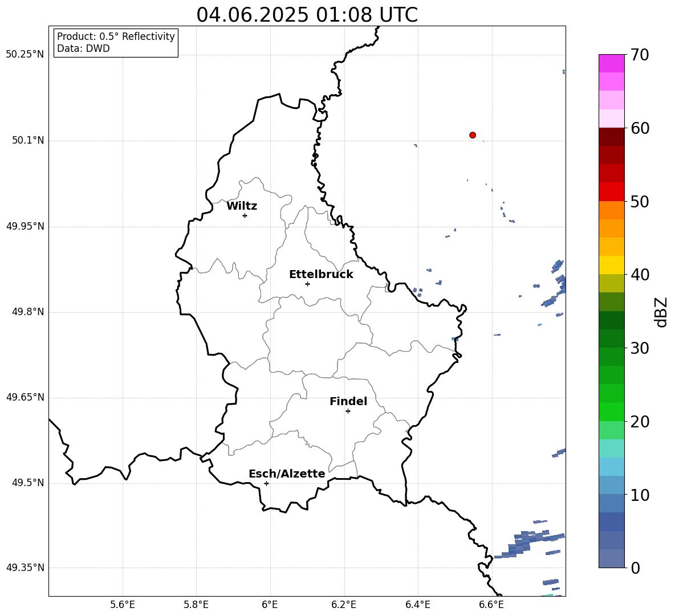
Task: Click the 5.8°E longitude label
Action: 196,605
